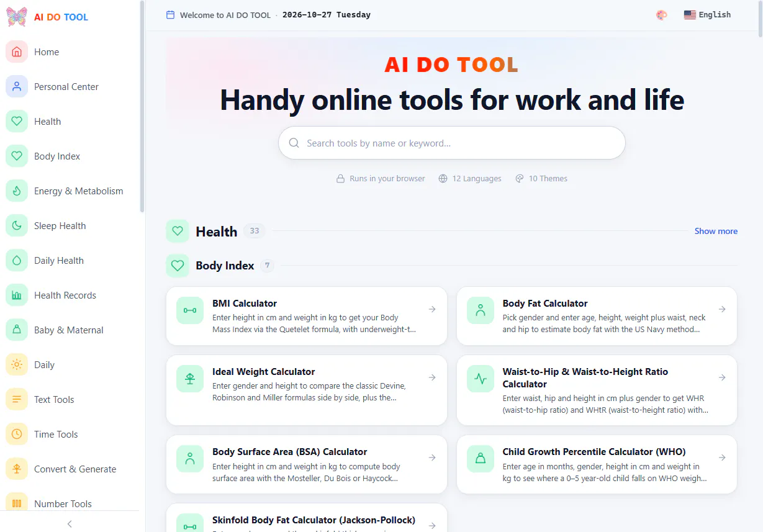Click the Personal Center user icon
This screenshot has height=532, width=763.
click(17, 87)
